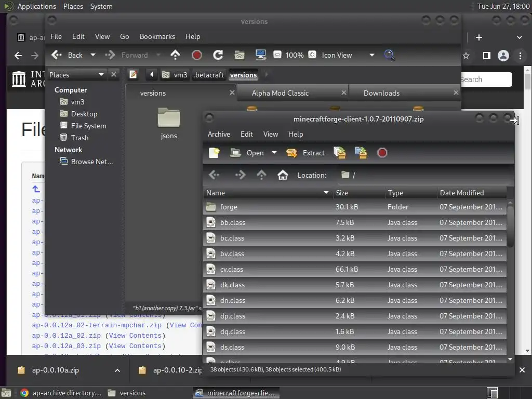This screenshot has width=532, height=399.
Task: Open Trash in Places sidebar
Action: [79, 138]
